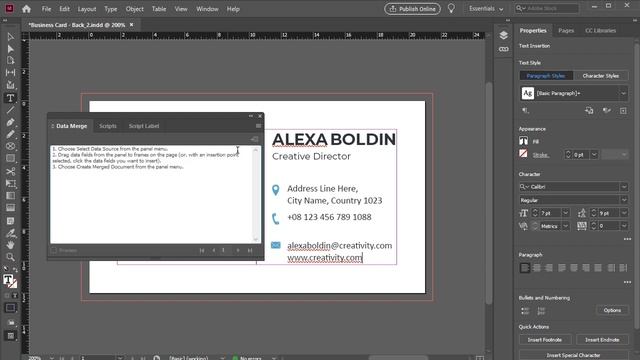Screen dimensions: 640x360
Task: Open the File menu
Action: [47, 9]
